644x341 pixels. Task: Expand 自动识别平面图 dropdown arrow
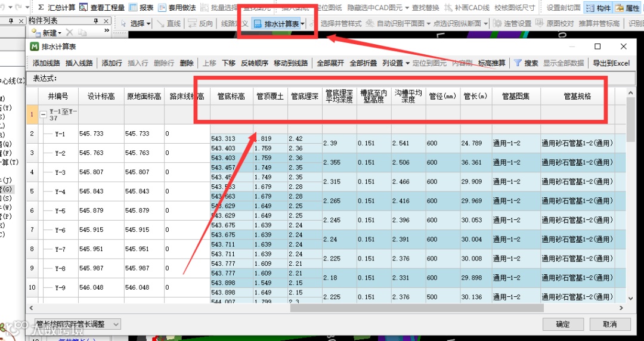[428, 24]
